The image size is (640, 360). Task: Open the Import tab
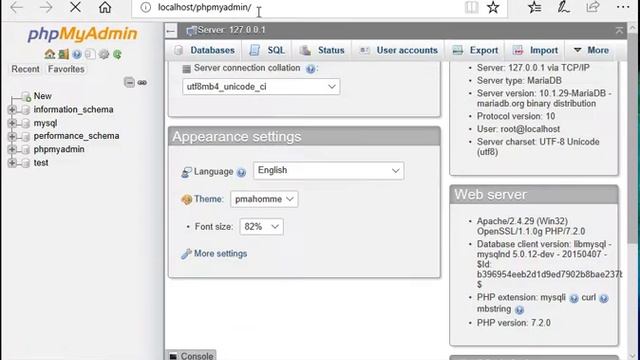(535, 50)
